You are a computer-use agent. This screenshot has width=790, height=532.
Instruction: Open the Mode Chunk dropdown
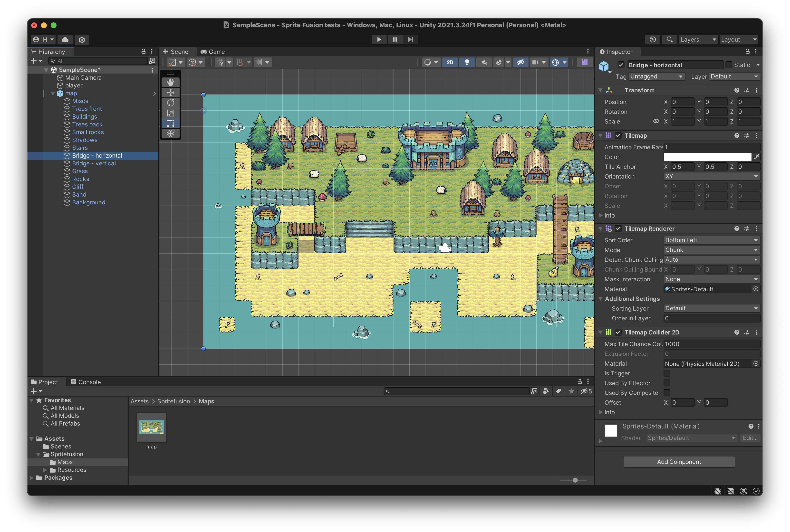[x=712, y=250]
